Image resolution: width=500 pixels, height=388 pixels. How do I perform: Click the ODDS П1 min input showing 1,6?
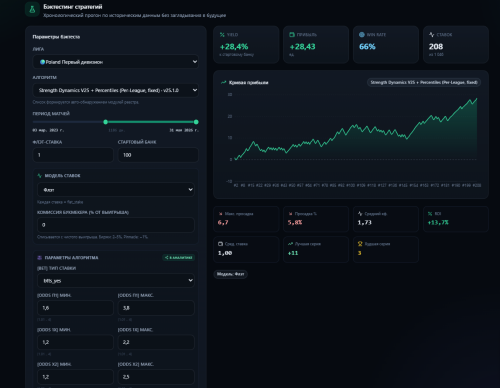click(x=75, y=308)
